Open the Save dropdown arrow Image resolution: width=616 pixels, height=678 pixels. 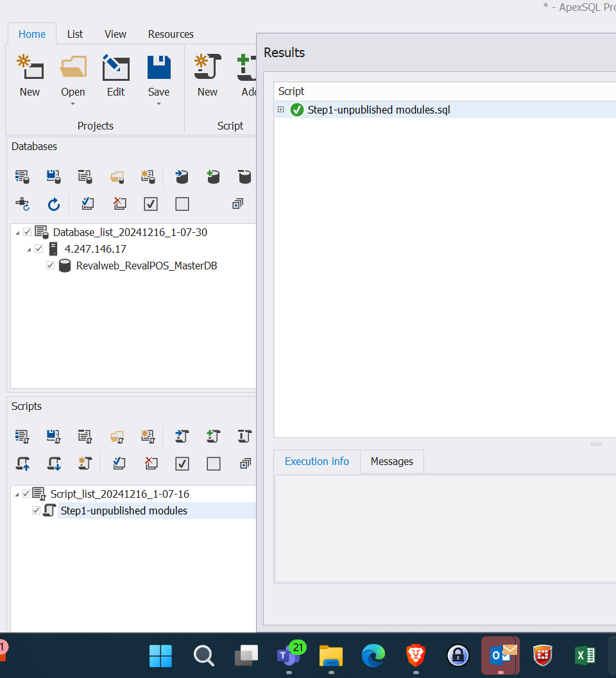point(158,104)
